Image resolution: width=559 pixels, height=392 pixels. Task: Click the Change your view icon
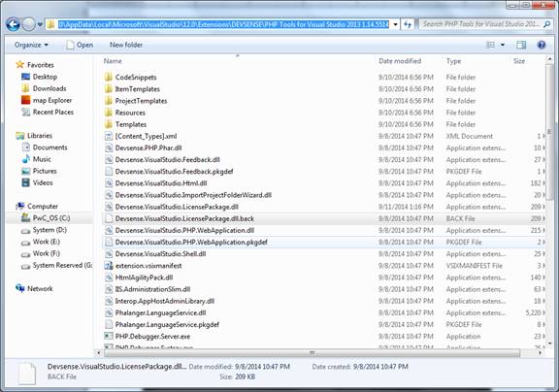pos(491,45)
